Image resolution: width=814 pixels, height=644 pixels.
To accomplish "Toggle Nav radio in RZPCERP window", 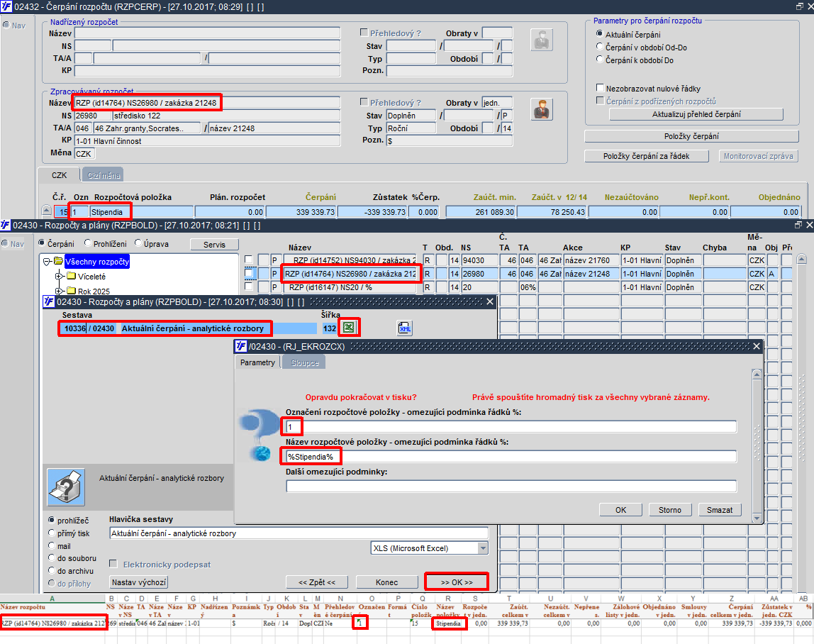I will 6,25.
